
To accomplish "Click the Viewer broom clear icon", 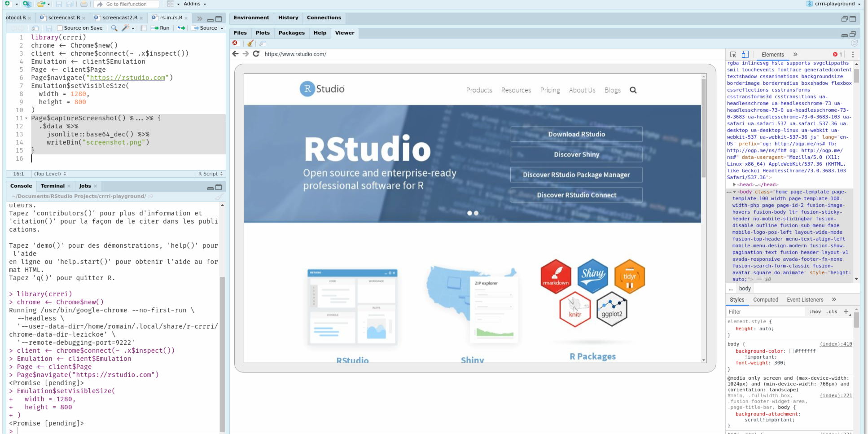I will pyautogui.click(x=250, y=43).
